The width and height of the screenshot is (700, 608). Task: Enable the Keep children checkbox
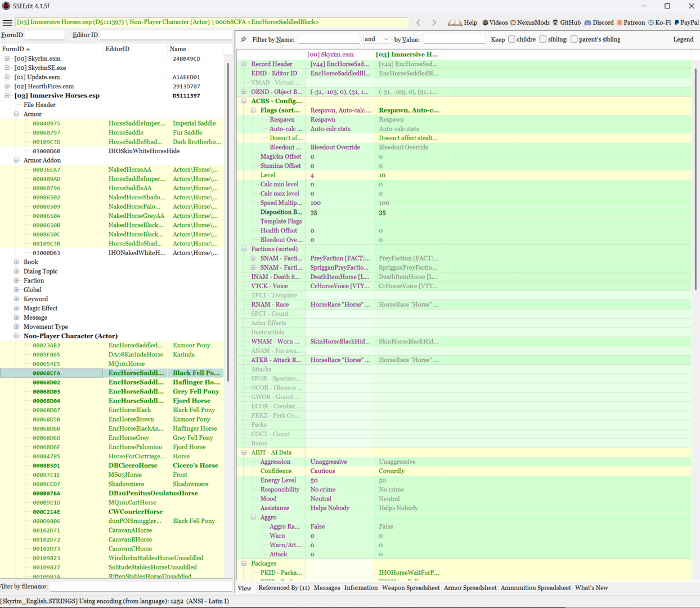tap(511, 39)
